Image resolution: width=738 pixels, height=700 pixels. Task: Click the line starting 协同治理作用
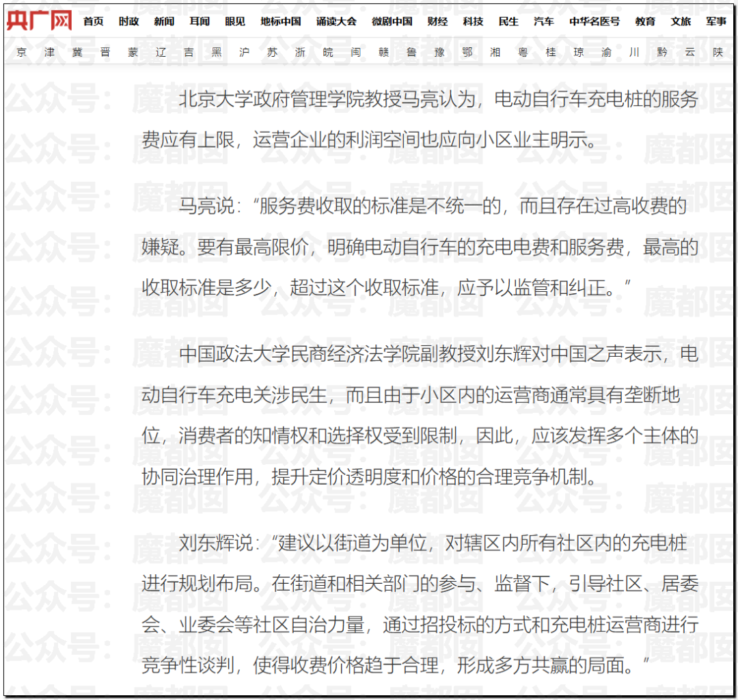(370, 477)
